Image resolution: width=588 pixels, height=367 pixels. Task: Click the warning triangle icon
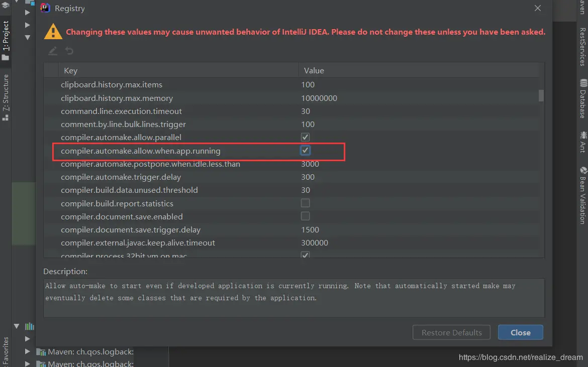pos(53,32)
